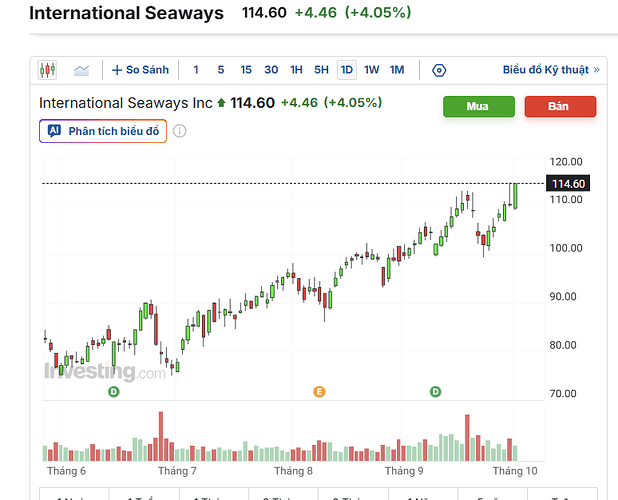Click the green Mua button

coord(479,106)
